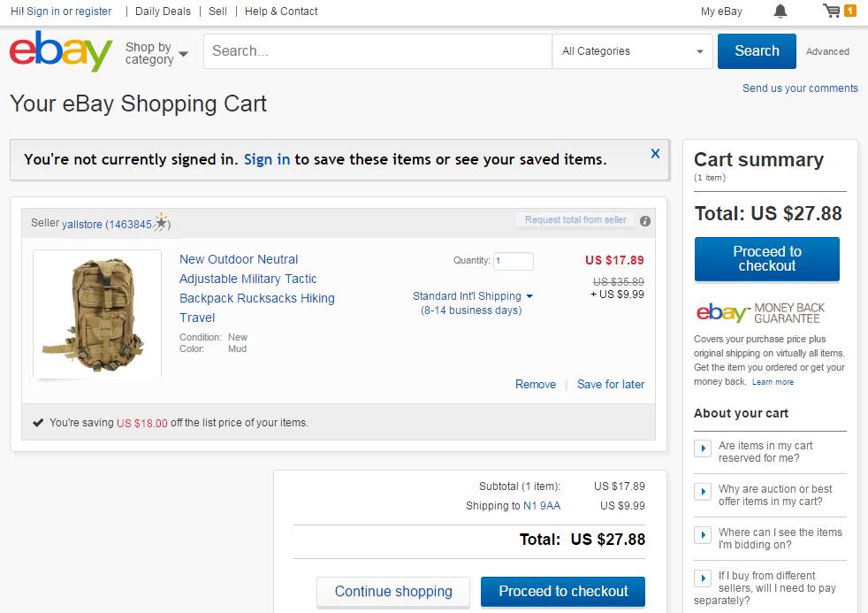Dismiss the sign-in notice with the X

(655, 152)
